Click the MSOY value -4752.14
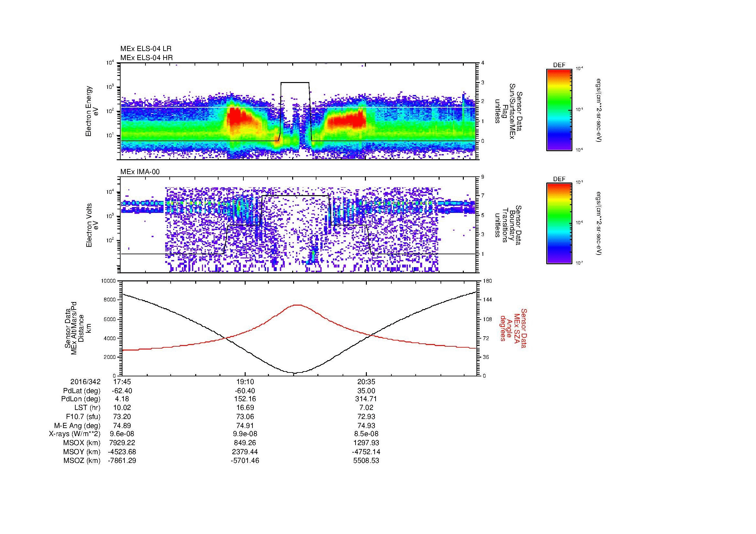Image resolution: width=756 pixels, height=534 pixels. (366, 452)
